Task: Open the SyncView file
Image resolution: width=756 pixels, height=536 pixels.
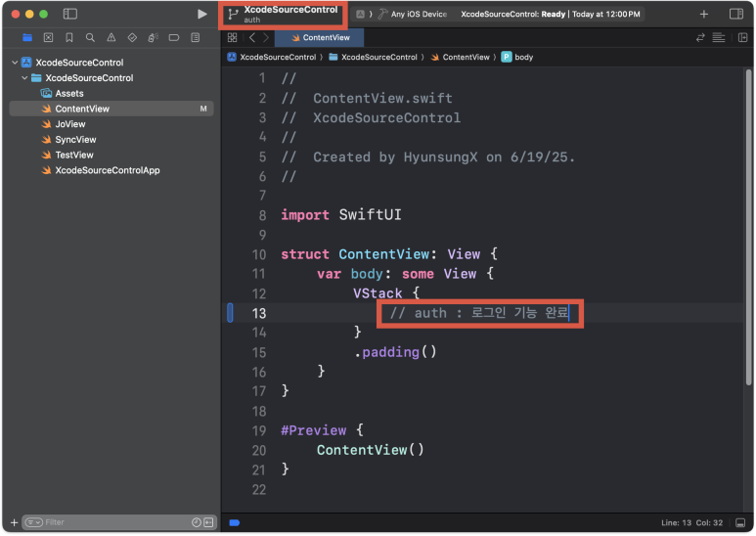Action: coord(68,139)
